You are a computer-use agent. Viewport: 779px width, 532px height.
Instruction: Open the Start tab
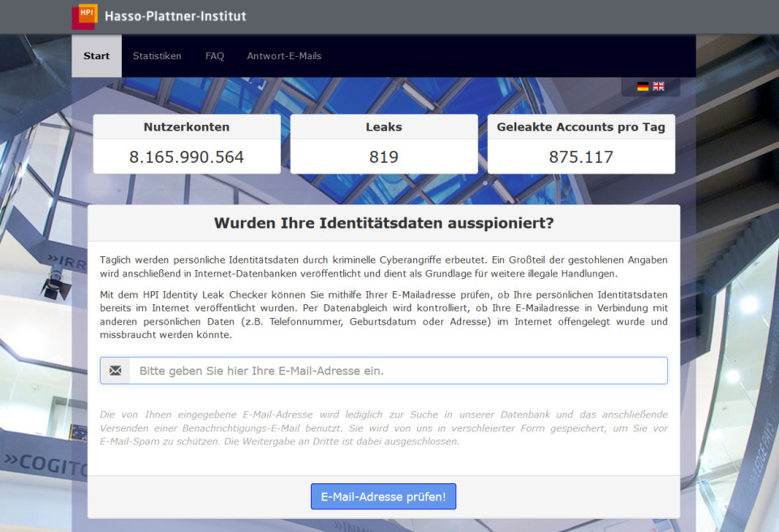pos(97,56)
